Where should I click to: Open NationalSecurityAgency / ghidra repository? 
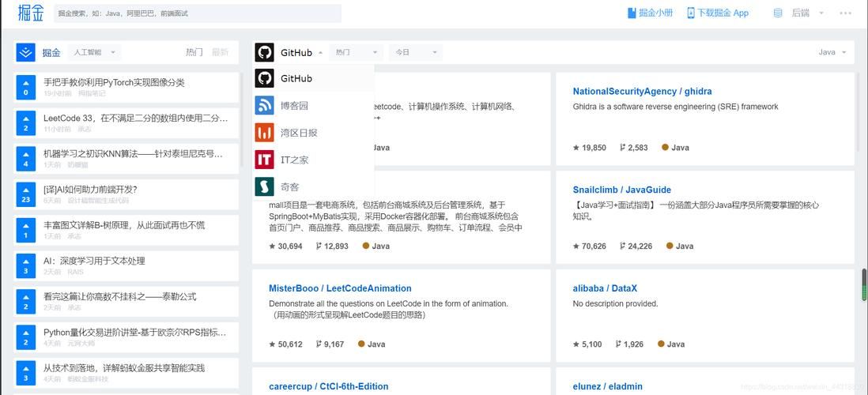pos(642,92)
